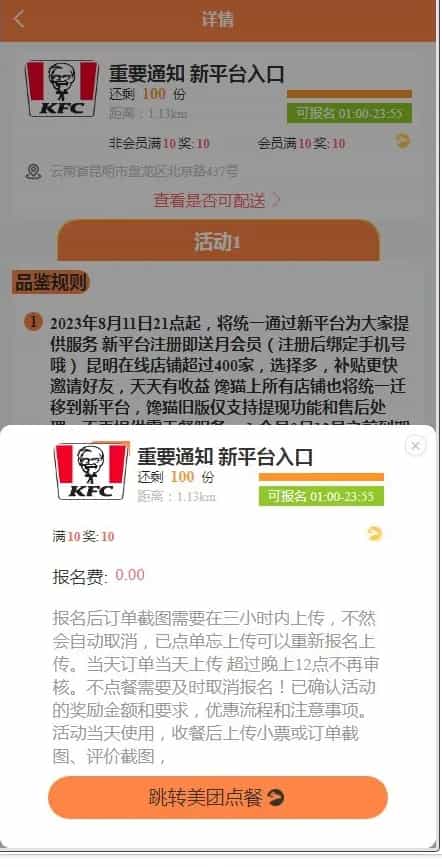Tap the yellow arrow icon beside member reward
This screenshot has height=867, width=442.
(x=403, y=142)
